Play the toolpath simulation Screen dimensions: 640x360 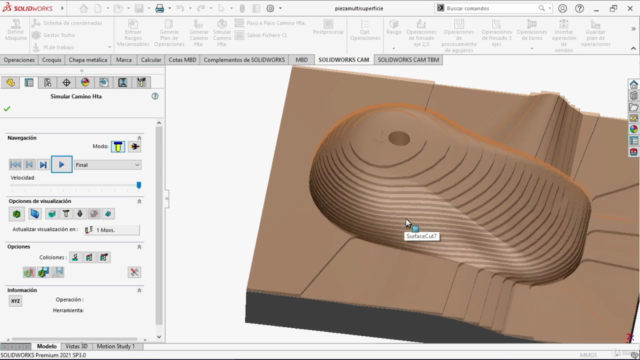[x=62, y=164]
